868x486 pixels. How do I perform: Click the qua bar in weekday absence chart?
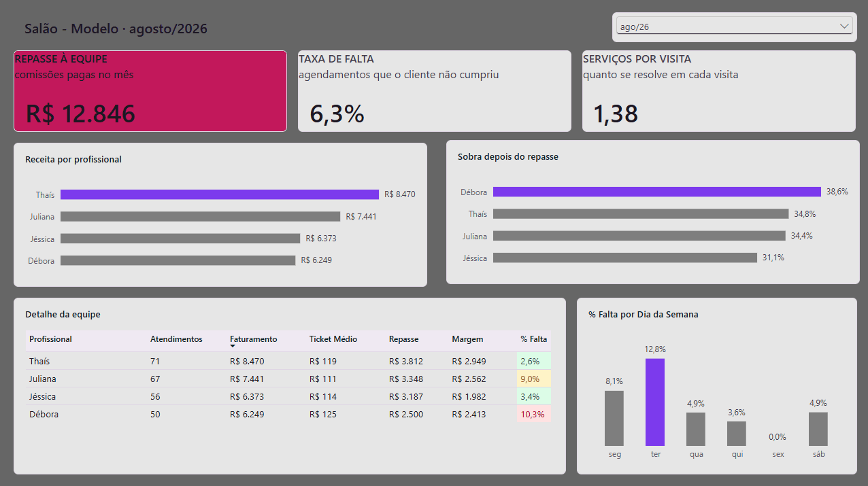coord(696,429)
